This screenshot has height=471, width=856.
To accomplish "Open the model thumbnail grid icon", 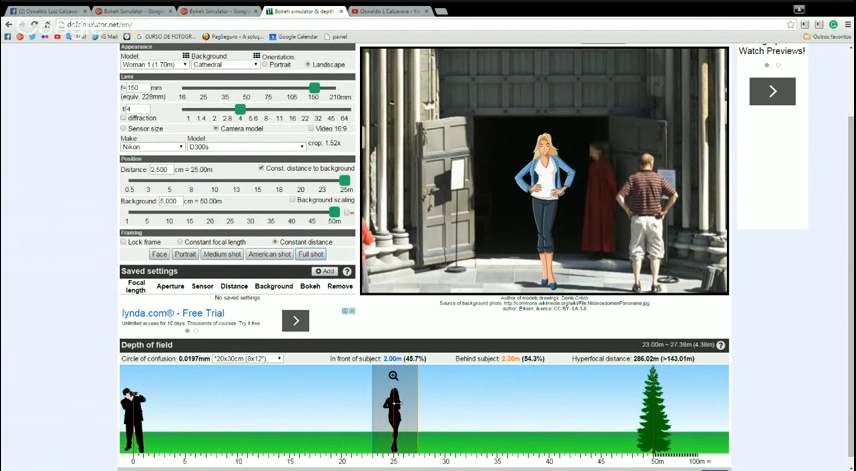I will [186, 56].
